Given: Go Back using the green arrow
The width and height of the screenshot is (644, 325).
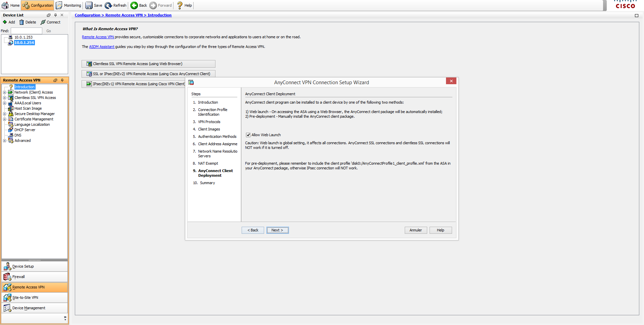Looking at the screenshot, I should 139,5.
